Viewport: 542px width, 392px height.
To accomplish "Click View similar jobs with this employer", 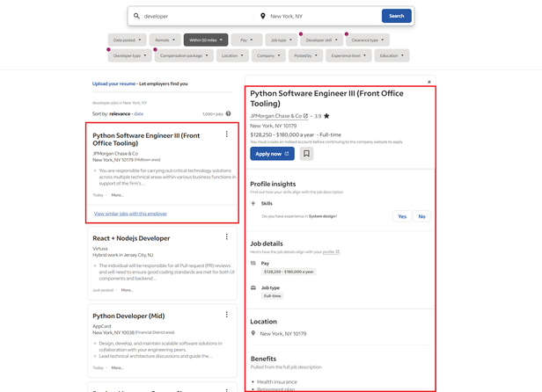I will click(130, 214).
